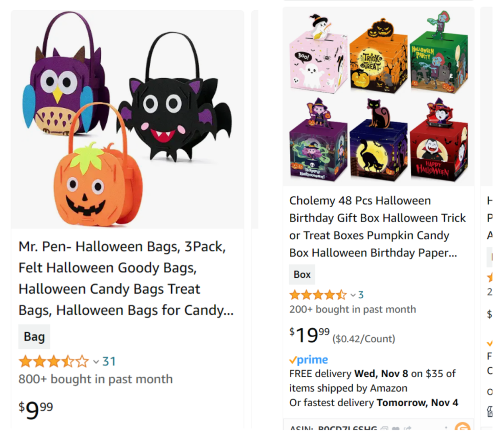Click the share arrow icon near ASIN
The height and width of the screenshot is (442, 504).
[x=407, y=428]
